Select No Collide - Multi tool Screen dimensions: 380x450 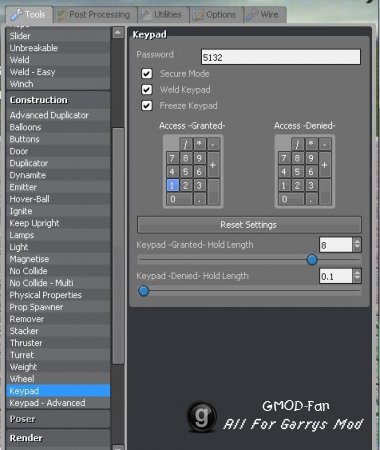click(58, 283)
